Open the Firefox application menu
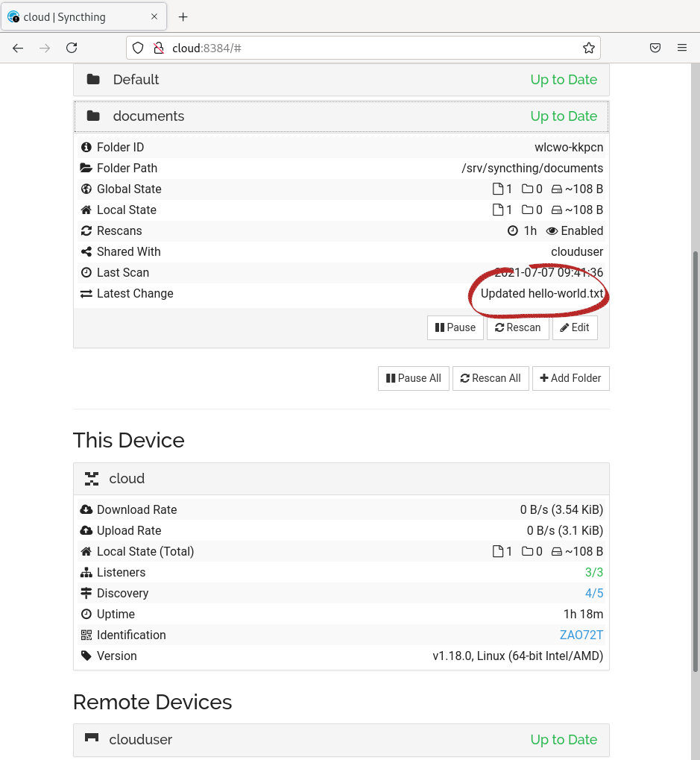This screenshot has width=700, height=760. (682, 48)
